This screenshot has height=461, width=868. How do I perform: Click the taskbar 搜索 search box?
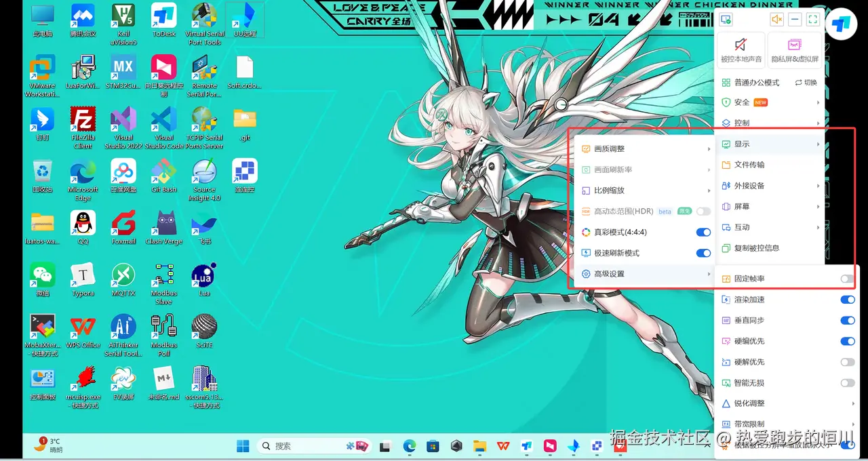315,445
